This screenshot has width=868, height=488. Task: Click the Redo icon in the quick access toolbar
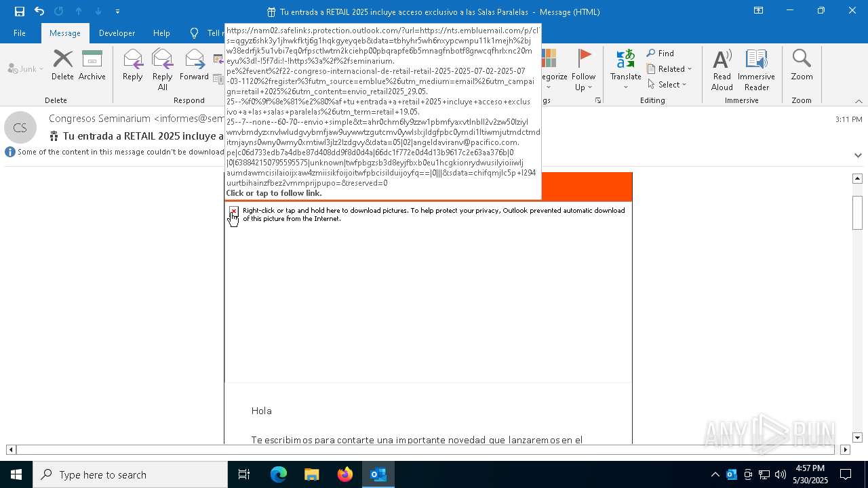59,12
